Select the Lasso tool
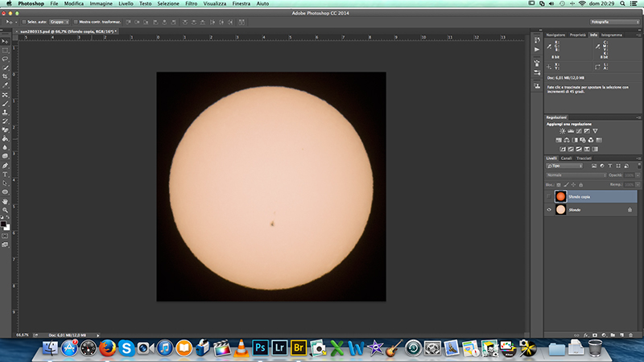 point(5,59)
